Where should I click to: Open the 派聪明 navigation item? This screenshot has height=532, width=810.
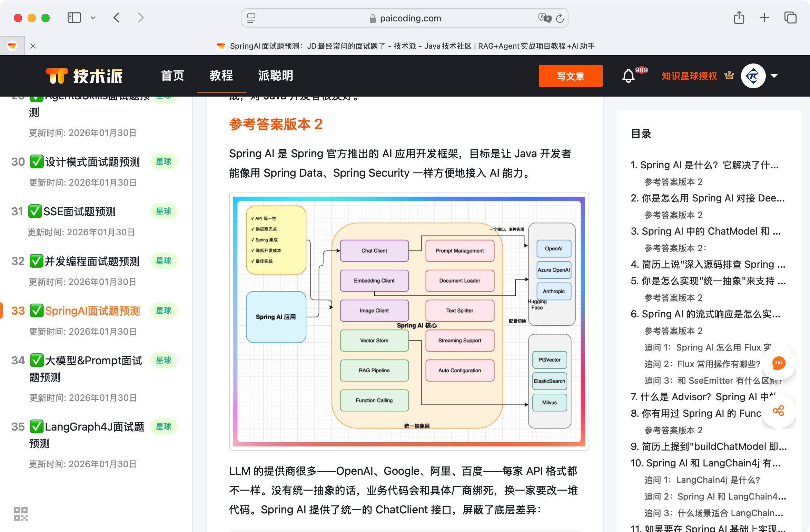[275, 76]
